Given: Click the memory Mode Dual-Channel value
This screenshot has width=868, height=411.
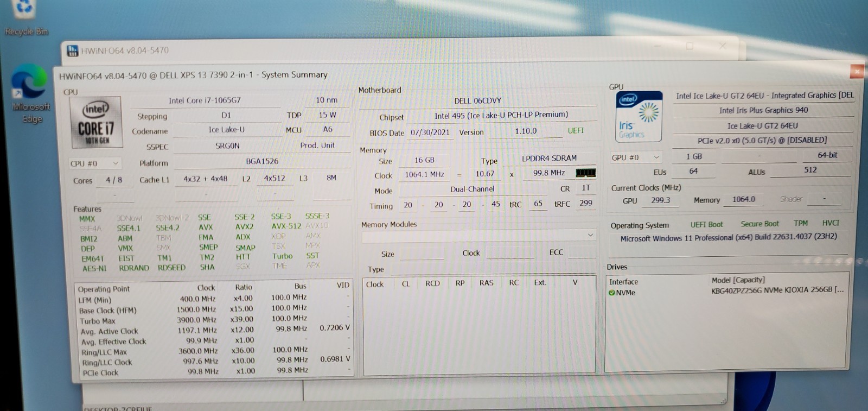Looking at the screenshot, I should click(473, 189).
